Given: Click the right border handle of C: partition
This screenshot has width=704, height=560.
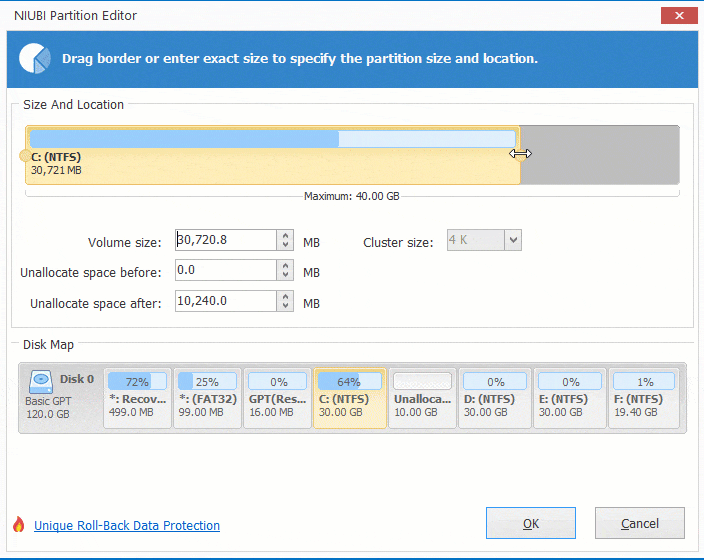Looking at the screenshot, I should pyautogui.click(x=520, y=154).
